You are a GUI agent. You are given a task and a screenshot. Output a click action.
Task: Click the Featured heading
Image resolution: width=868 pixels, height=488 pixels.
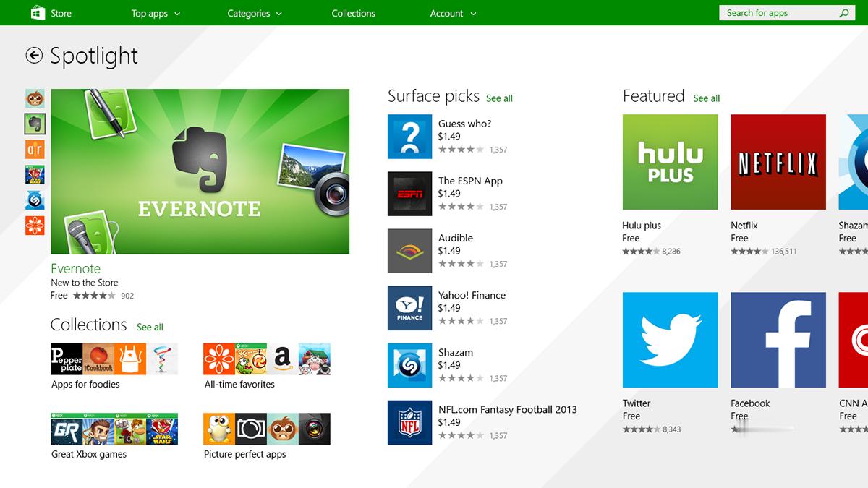tap(653, 96)
